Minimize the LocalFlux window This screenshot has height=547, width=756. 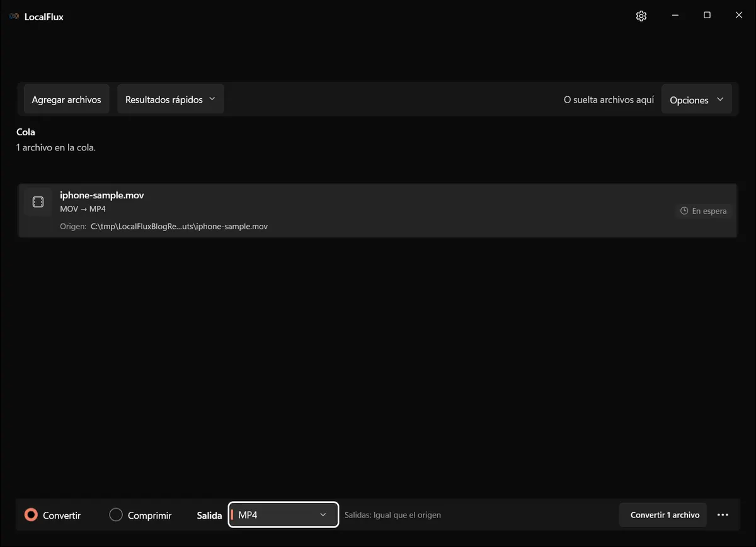(675, 16)
